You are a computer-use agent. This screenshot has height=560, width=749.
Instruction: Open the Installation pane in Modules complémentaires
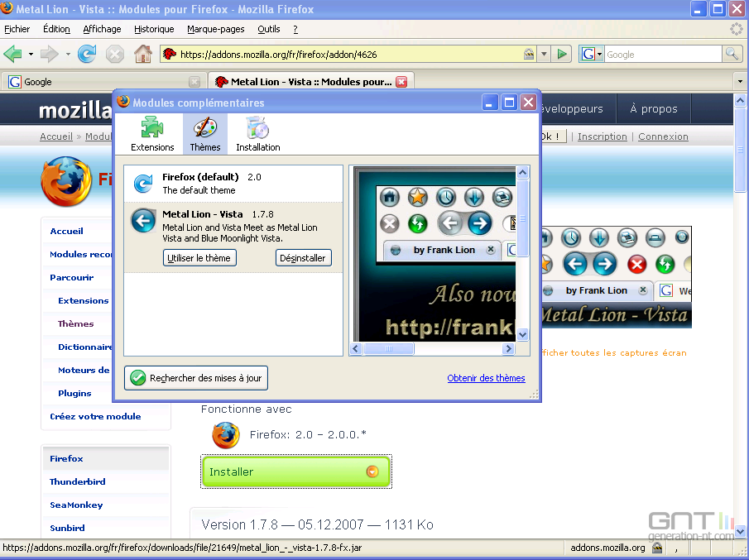(x=258, y=134)
